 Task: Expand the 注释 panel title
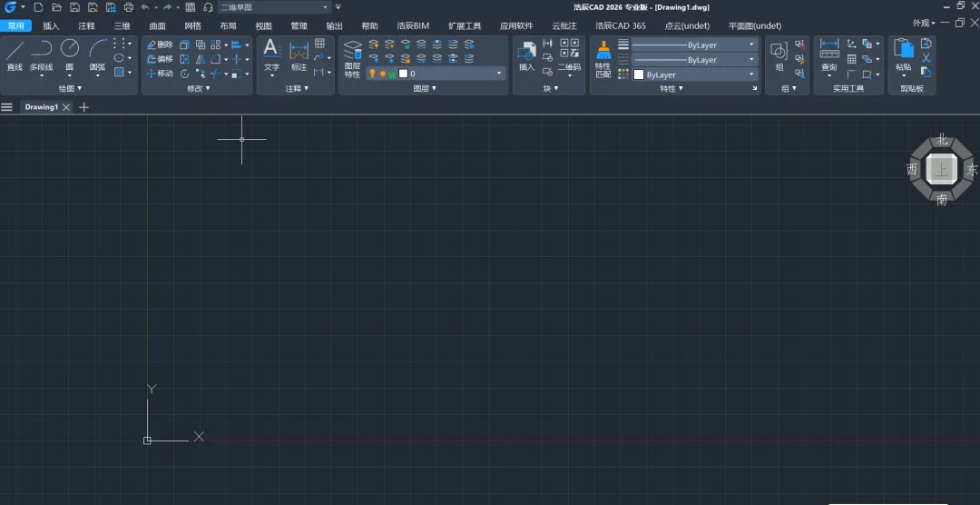coord(297,89)
